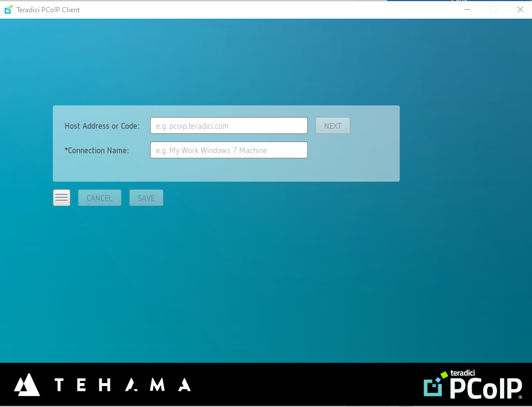Click the Host Address or Code field
Image resolution: width=532 pixels, height=407 pixels.
[229, 126]
